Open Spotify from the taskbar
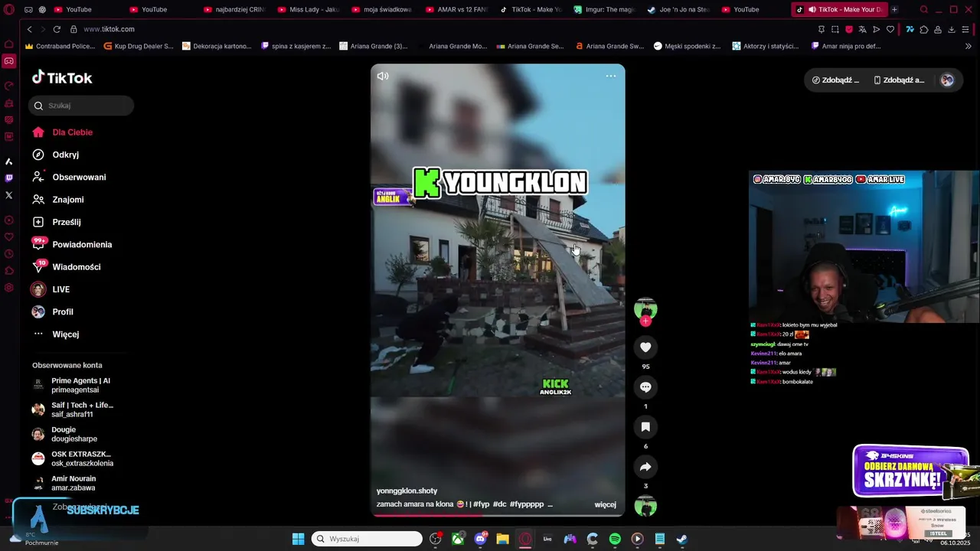 (x=615, y=539)
